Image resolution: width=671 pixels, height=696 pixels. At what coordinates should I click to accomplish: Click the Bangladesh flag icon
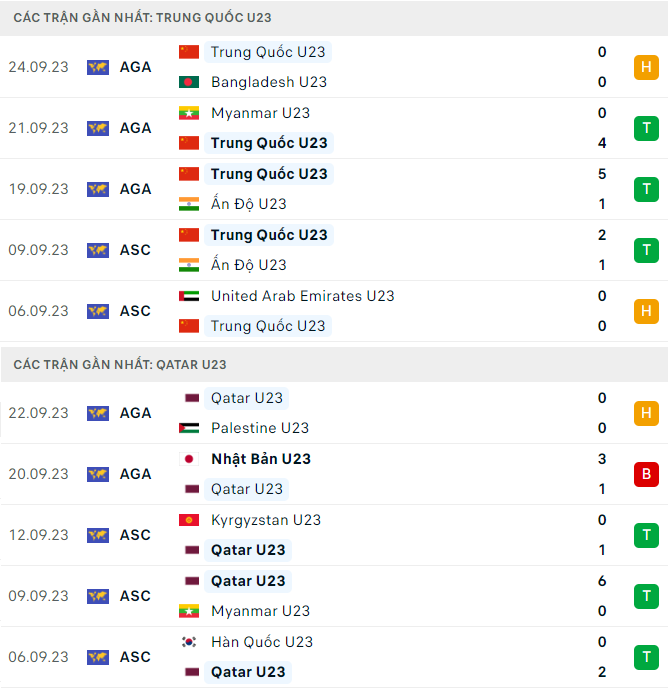[189, 82]
